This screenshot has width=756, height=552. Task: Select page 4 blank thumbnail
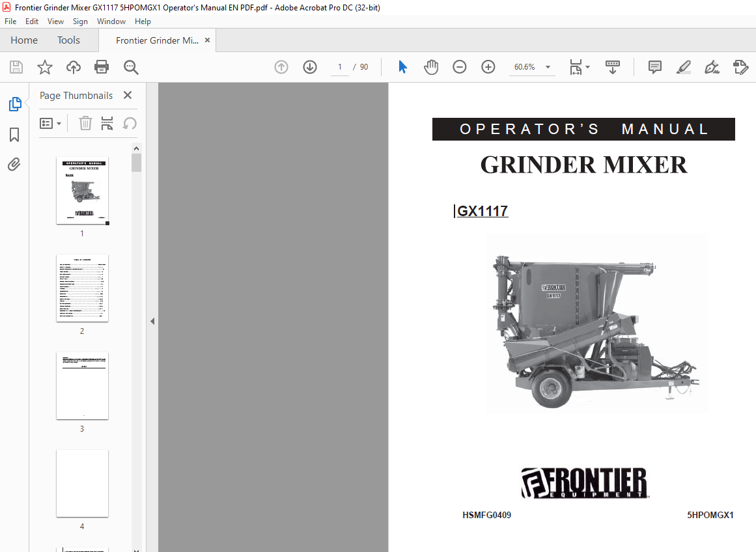pos(83,484)
